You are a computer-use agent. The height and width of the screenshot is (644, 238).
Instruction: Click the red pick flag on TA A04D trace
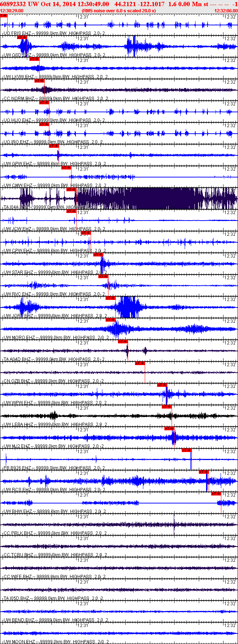coord(123,342)
